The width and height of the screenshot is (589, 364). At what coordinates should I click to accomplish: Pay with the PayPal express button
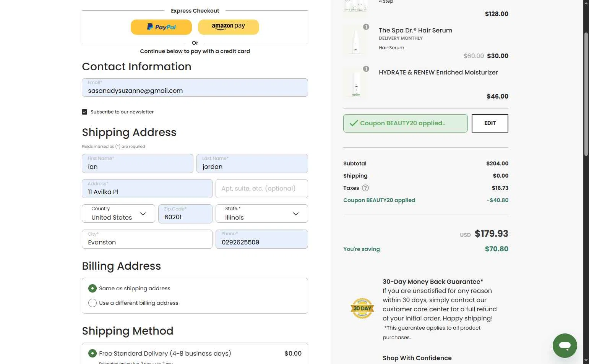click(161, 27)
